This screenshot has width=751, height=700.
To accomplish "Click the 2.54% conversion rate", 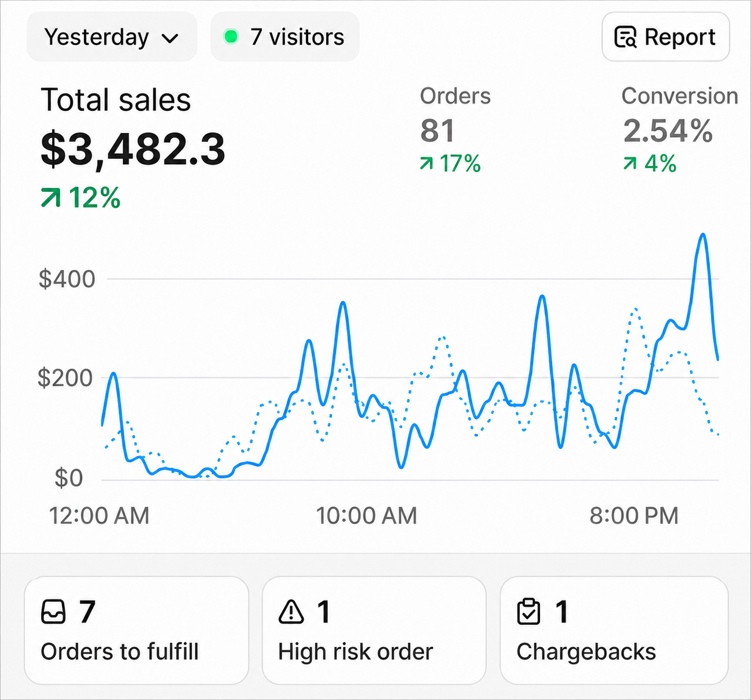I will click(668, 131).
